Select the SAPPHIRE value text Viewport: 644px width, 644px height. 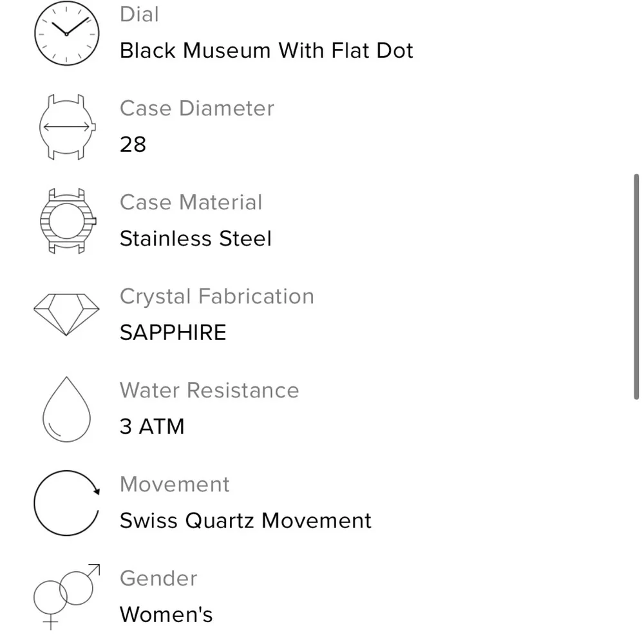click(173, 333)
